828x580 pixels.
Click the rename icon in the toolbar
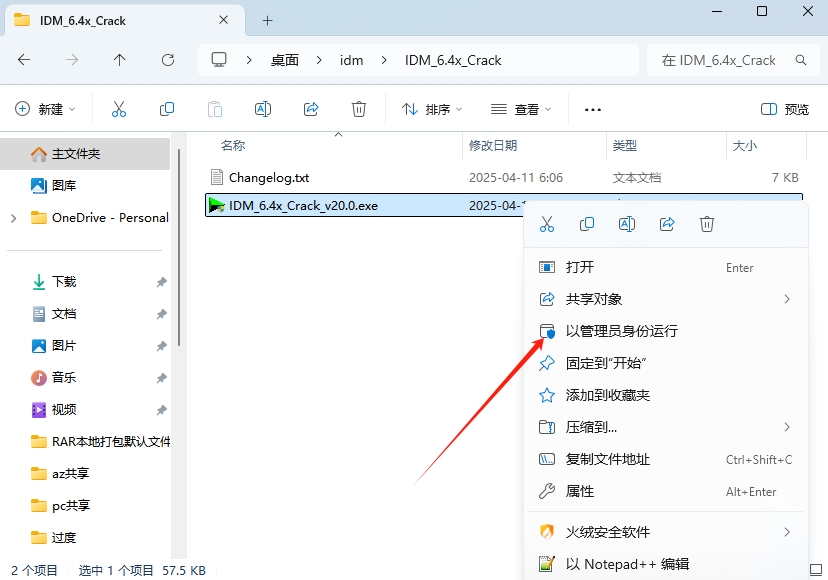263,109
